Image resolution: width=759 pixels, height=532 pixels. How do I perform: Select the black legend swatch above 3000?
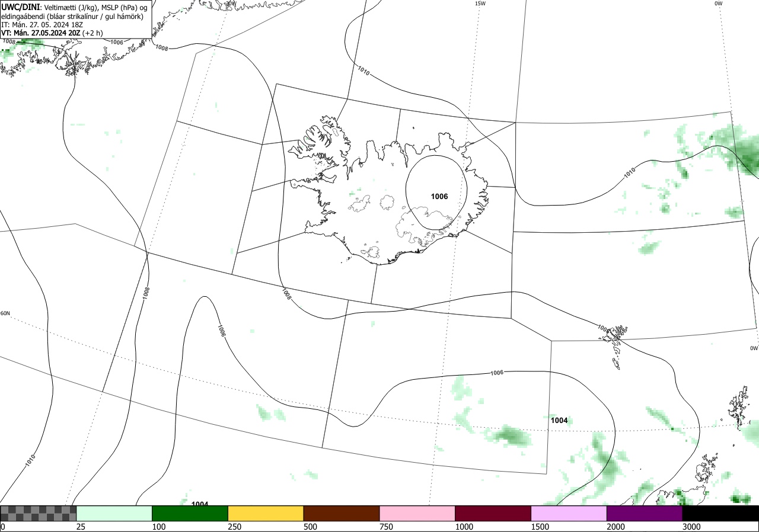720,513
